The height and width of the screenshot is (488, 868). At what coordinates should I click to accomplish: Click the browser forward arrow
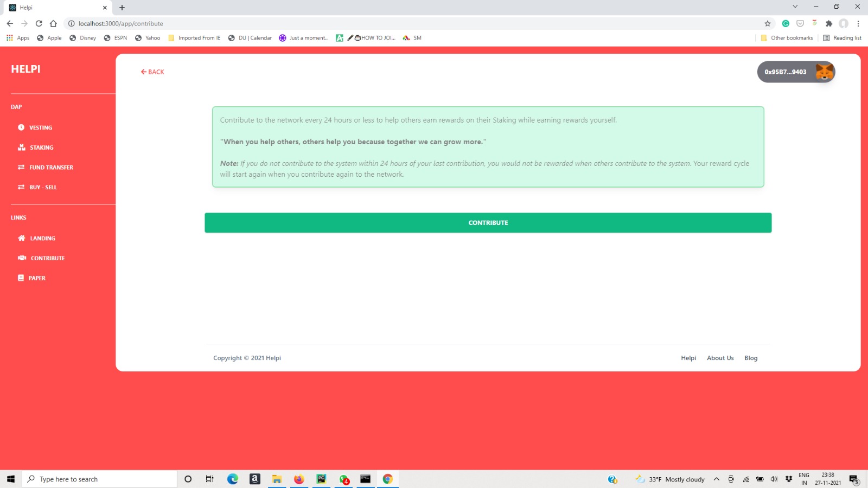pyautogui.click(x=24, y=23)
